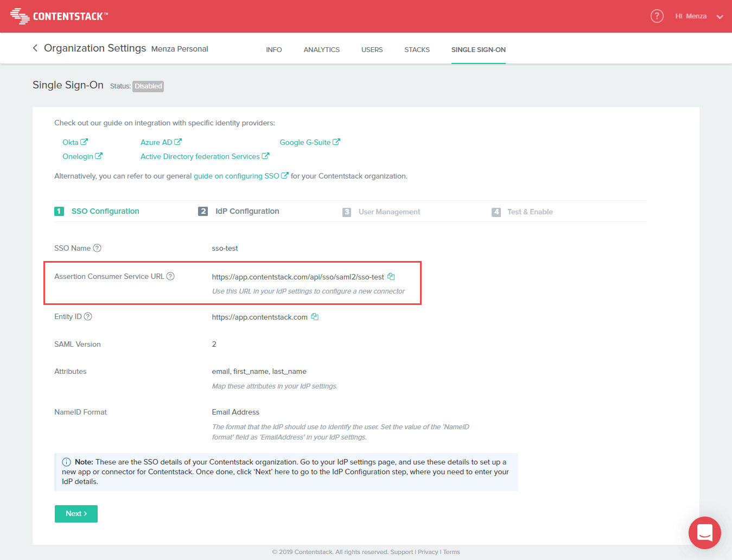Click the Entity ID help icon
732x560 pixels.
pos(88,316)
